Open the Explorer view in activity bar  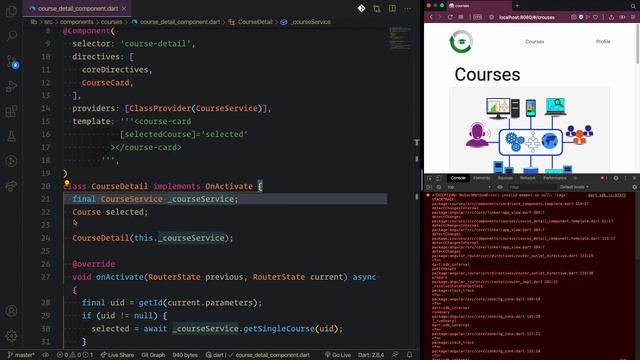pyautogui.click(x=11, y=11)
